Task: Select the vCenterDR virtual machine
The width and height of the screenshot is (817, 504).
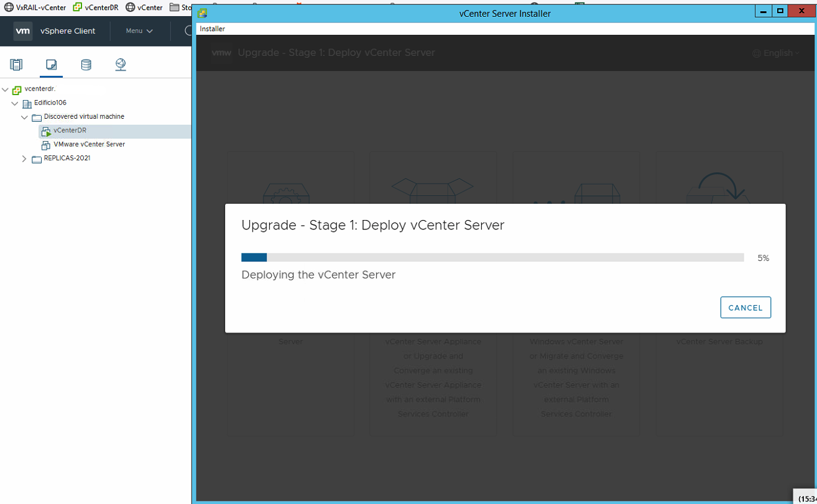Action: click(70, 131)
